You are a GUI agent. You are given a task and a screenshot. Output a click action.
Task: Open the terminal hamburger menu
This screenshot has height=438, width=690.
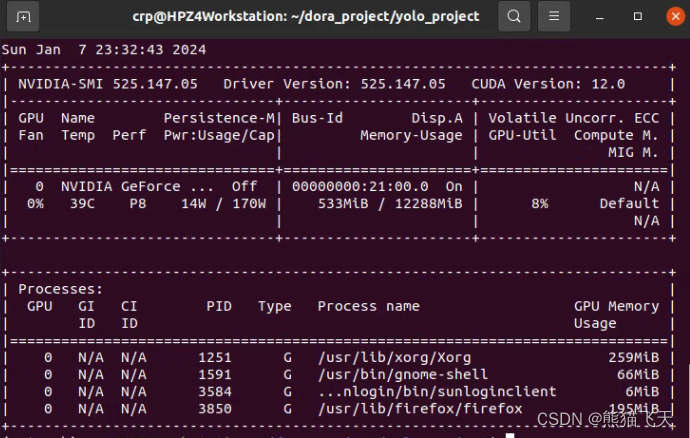point(554,16)
